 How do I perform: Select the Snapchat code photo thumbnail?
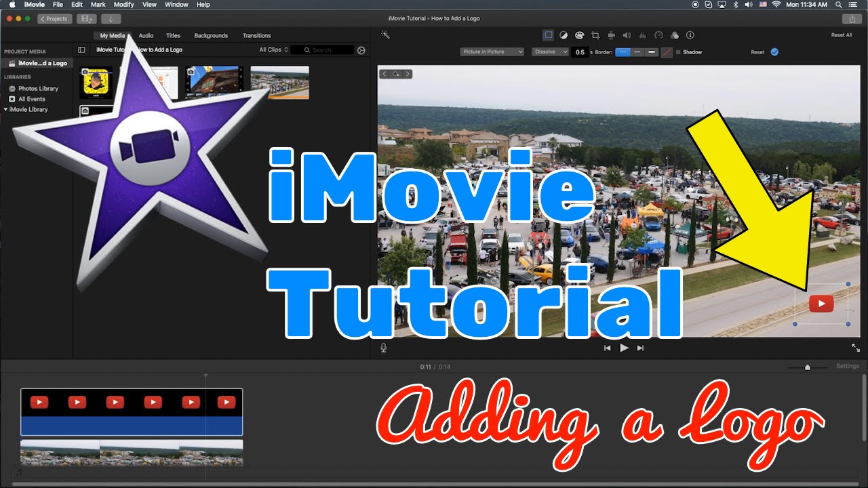(96, 83)
